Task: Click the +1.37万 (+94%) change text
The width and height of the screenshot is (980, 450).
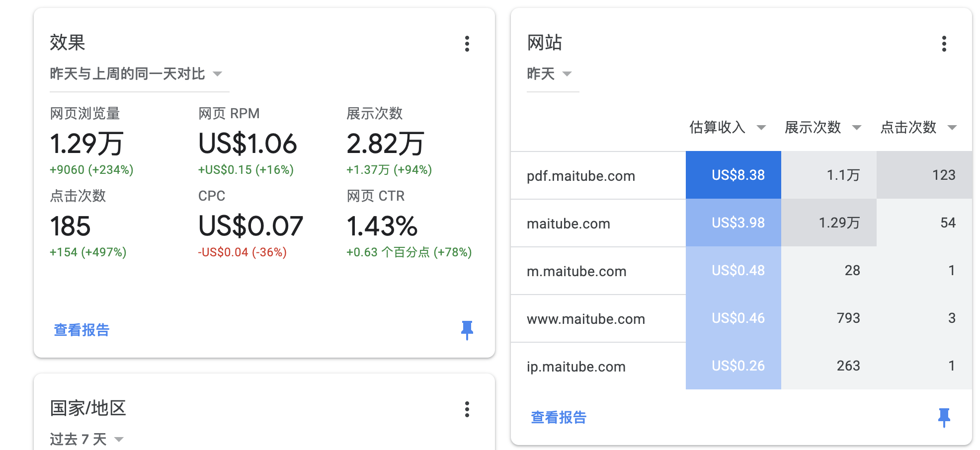Action: [x=389, y=170]
